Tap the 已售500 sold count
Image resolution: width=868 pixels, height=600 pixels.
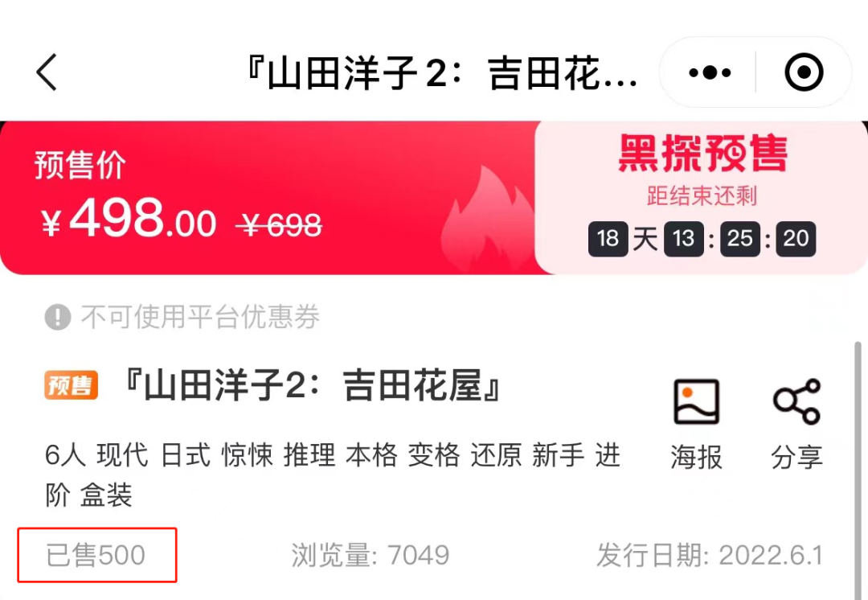point(95,555)
